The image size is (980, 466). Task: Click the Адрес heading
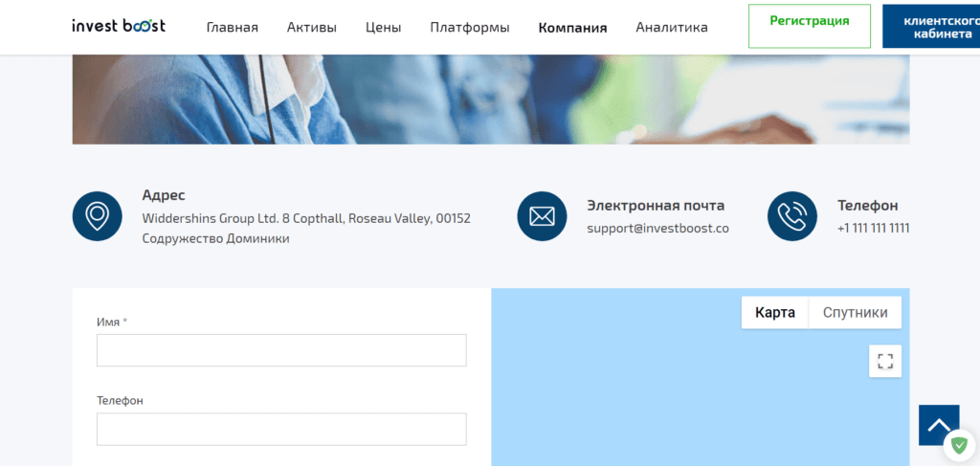point(164,195)
